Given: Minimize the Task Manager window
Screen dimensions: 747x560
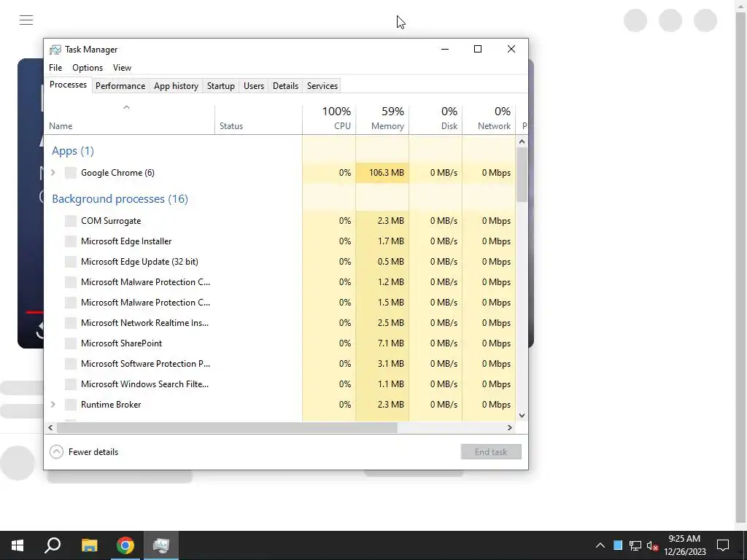Looking at the screenshot, I should (445, 49).
